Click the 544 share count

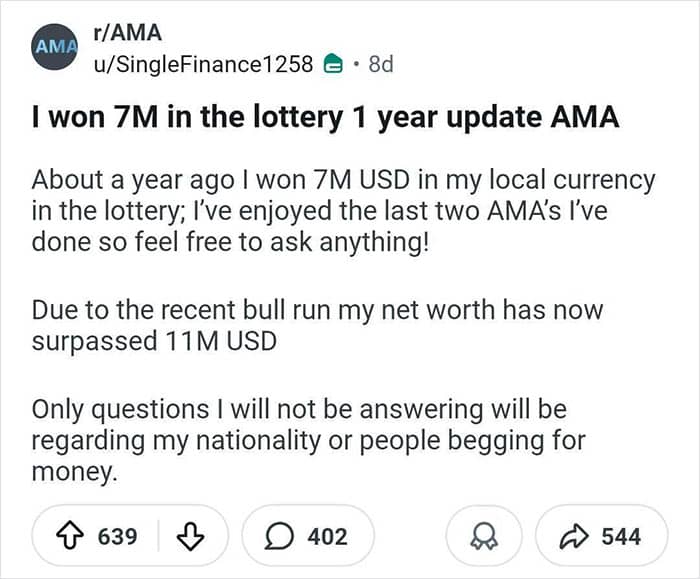tap(621, 537)
